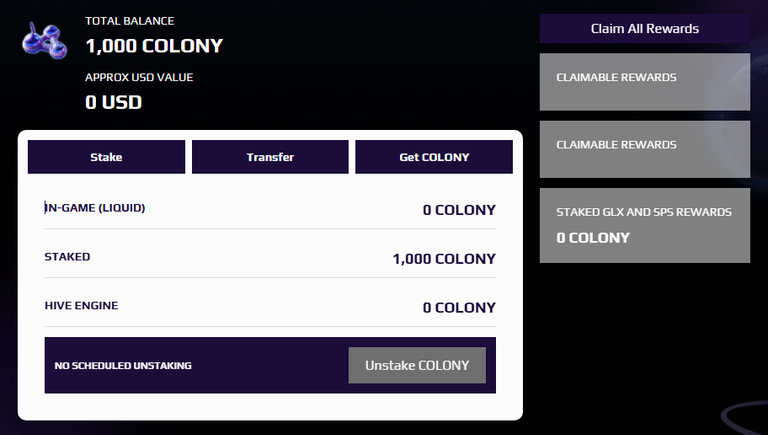
Task: Open the Stake dialog
Action: click(106, 157)
